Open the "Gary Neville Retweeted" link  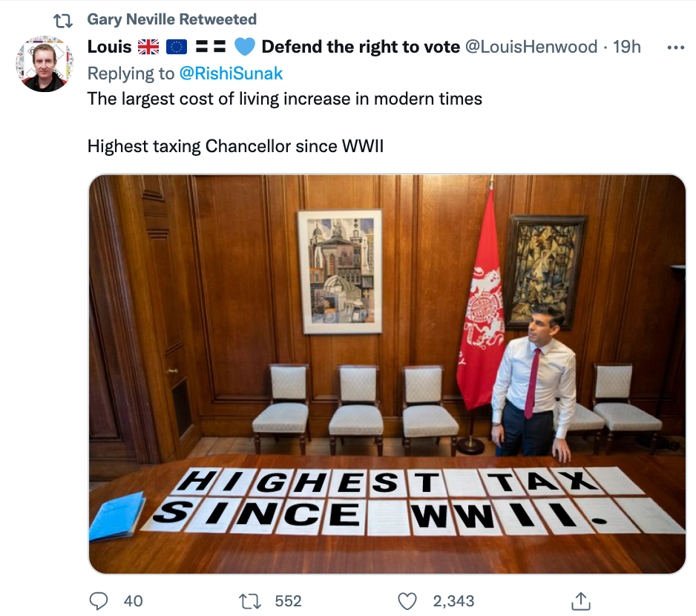(172, 19)
